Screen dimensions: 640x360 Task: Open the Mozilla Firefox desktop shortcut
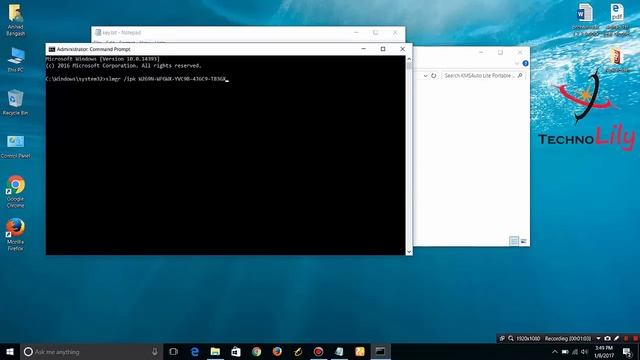pyautogui.click(x=16, y=234)
